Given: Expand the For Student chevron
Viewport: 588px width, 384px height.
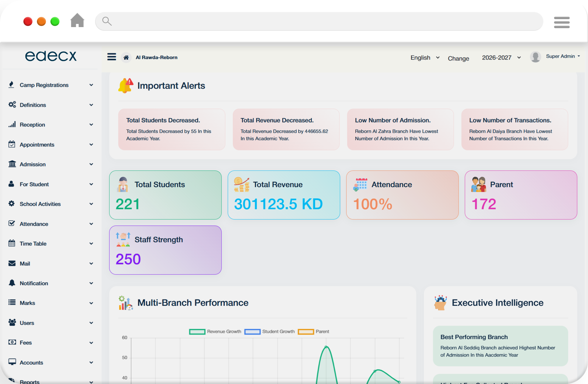Looking at the screenshot, I should 91,184.
